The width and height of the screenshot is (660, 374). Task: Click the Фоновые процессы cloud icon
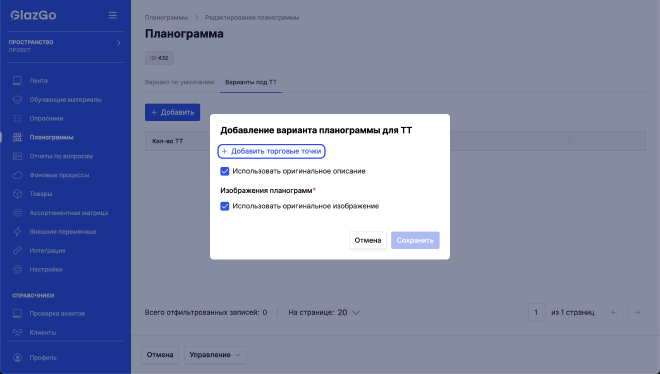point(17,175)
